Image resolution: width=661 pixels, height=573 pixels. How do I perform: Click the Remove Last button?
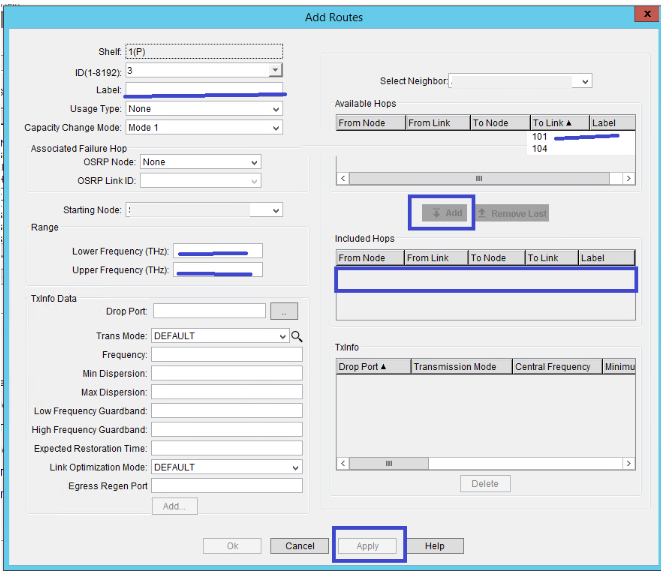[512, 213]
